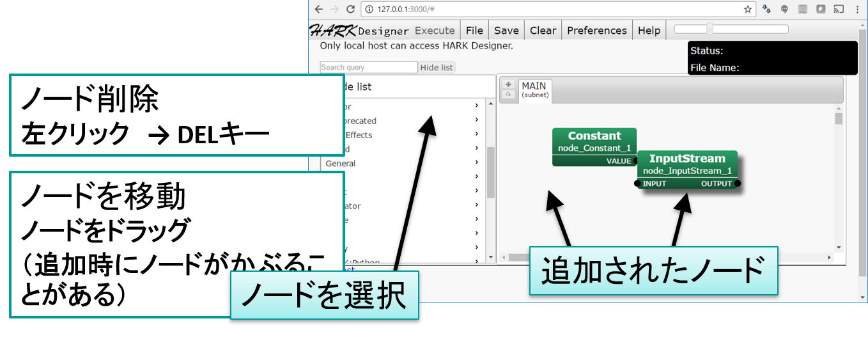
Task: Focus the Search query field
Action: coord(369,67)
